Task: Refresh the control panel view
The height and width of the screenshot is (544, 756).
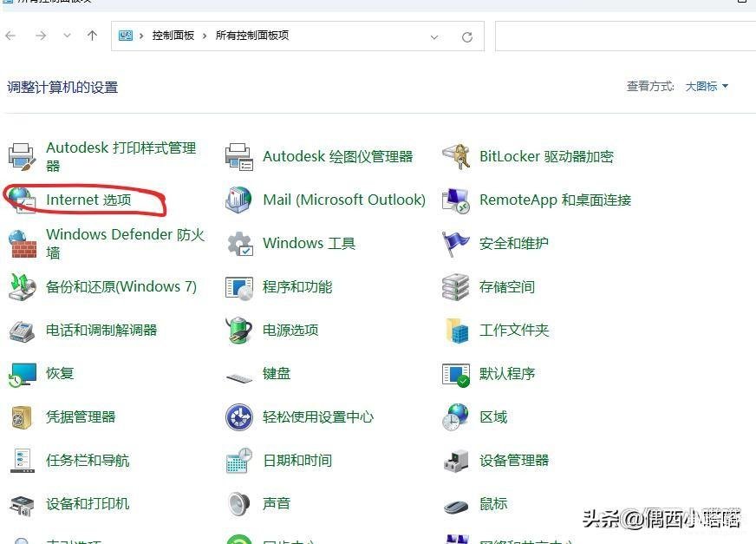Action: point(466,37)
